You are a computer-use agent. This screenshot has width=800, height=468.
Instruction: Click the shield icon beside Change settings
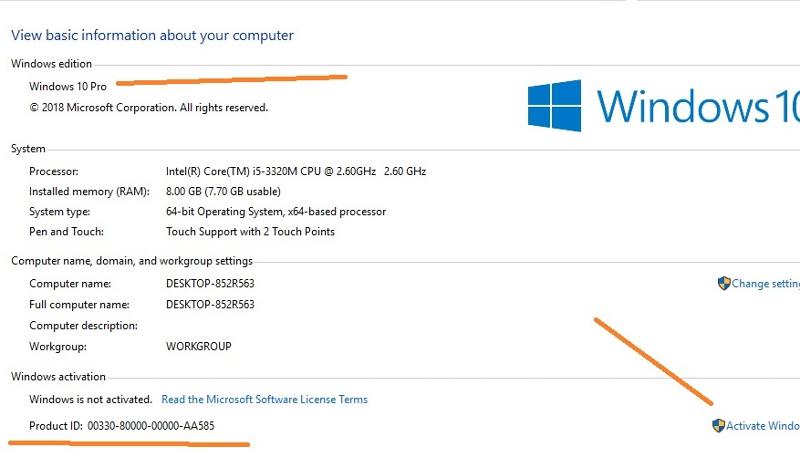724,284
